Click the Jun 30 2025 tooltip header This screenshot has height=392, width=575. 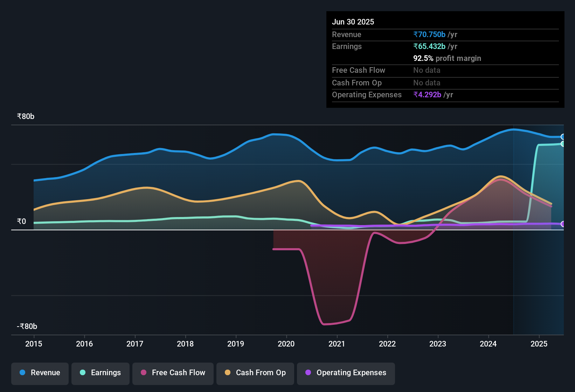353,22
